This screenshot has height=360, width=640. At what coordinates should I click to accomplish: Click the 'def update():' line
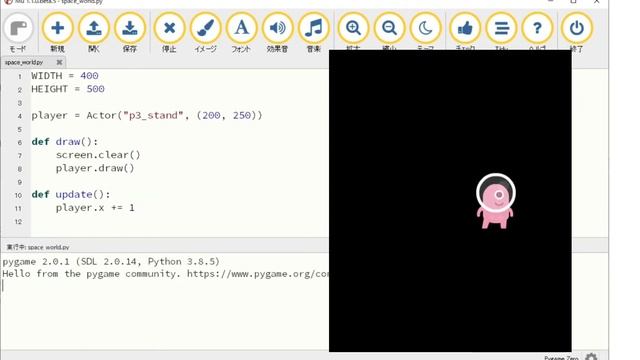[71, 195]
